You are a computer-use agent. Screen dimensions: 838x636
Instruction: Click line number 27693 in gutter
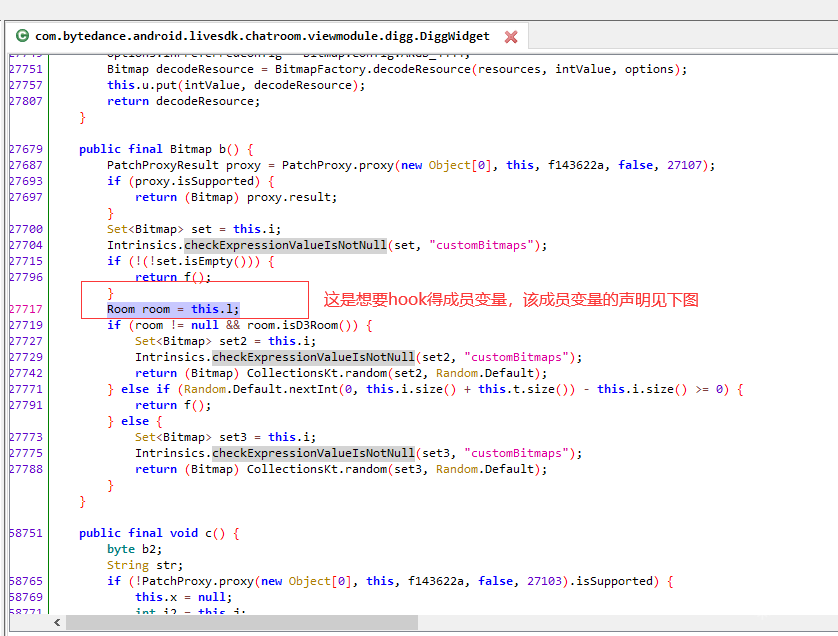26,182
